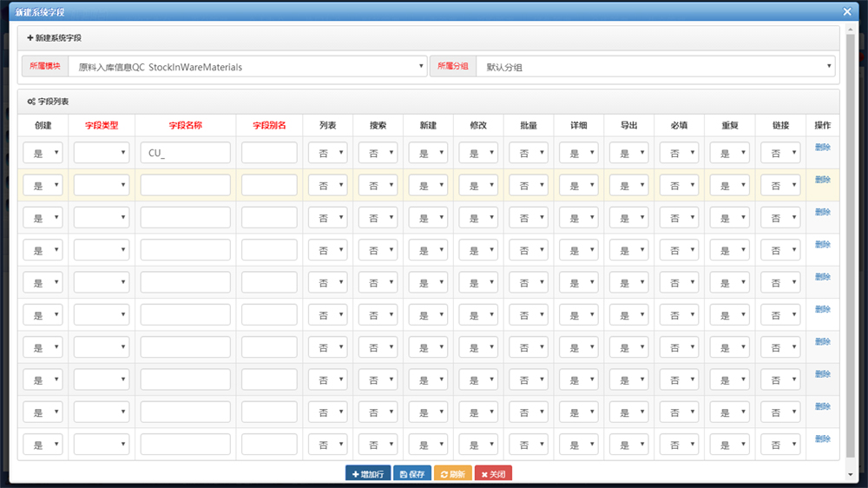
Task: Delete the highlighted second row via 删除
Action: point(823,180)
